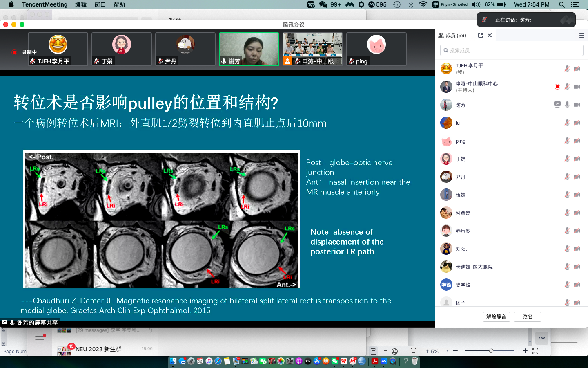
Task: Open the members panel hamburger menu
Action: [582, 35]
